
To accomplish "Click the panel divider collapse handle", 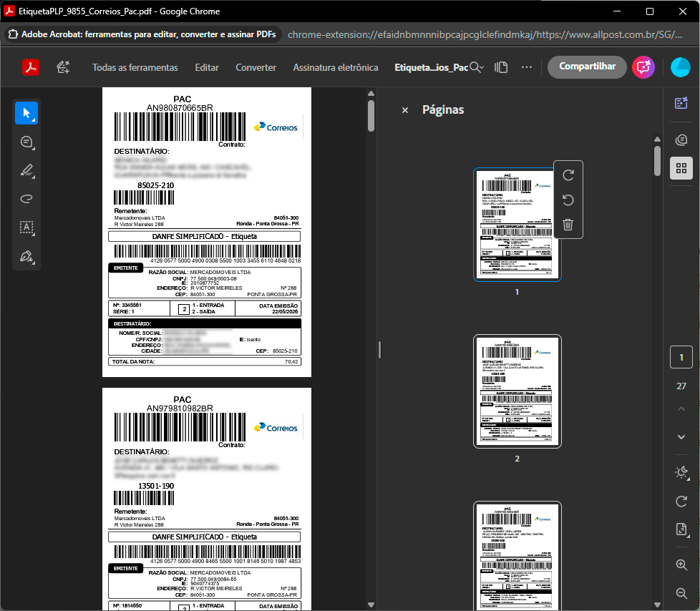I will (379, 350).
